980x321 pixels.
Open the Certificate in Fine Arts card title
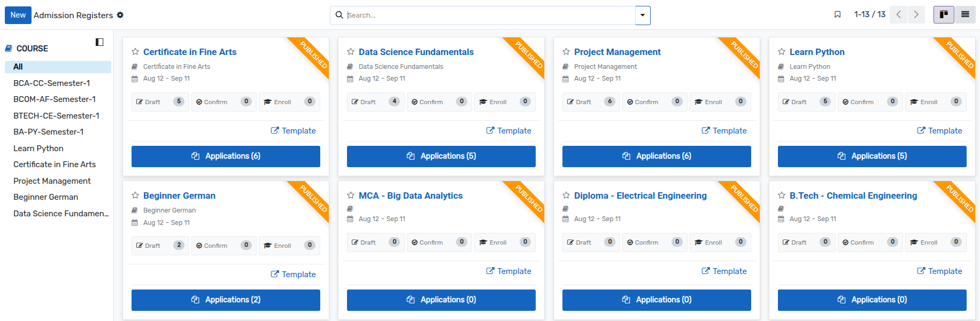point(190,52)
